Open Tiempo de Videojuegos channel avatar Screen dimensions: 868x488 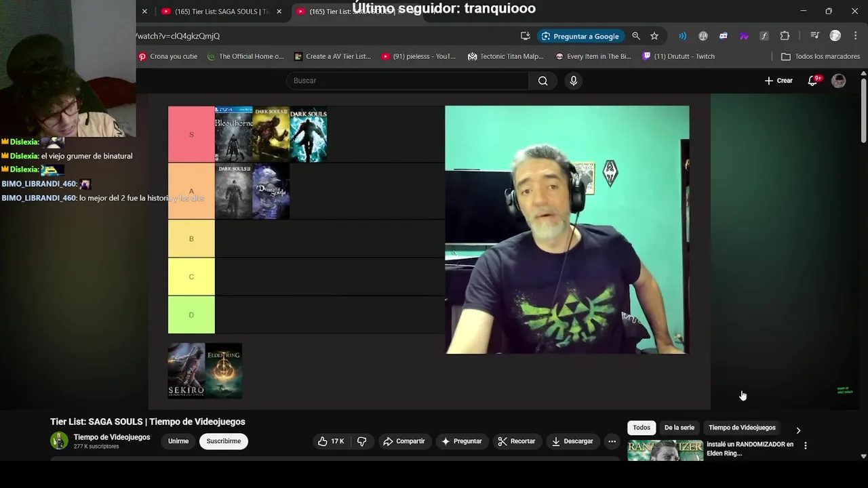pyautogui.click(x=59, y=441)
